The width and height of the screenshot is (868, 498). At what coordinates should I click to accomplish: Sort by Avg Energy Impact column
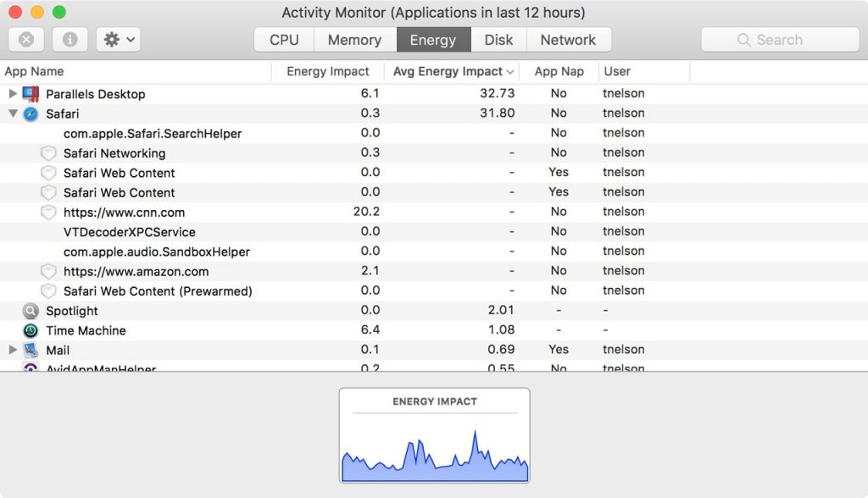[453, 71]
